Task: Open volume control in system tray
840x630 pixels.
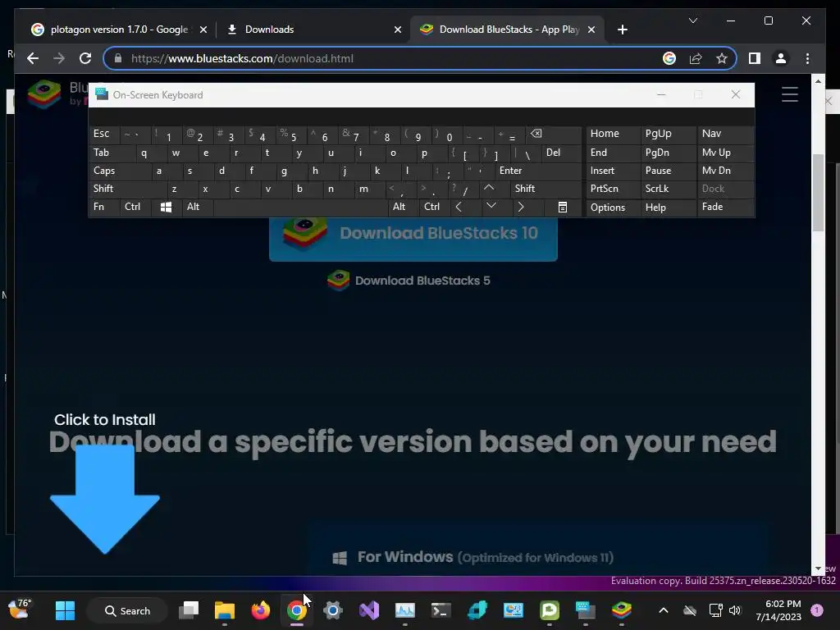Action: [x=735, y=610]
